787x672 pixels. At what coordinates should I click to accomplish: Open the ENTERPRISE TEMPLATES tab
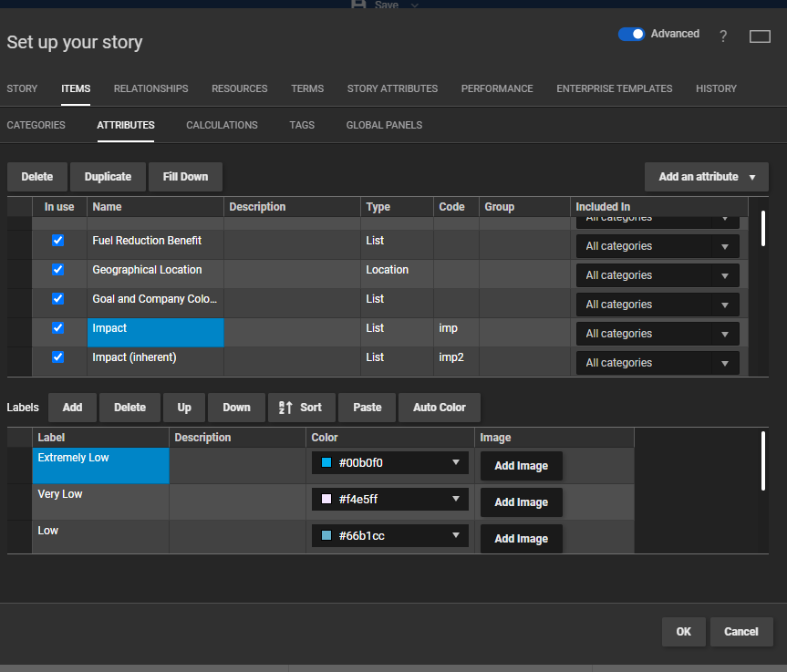pos(615,88)
